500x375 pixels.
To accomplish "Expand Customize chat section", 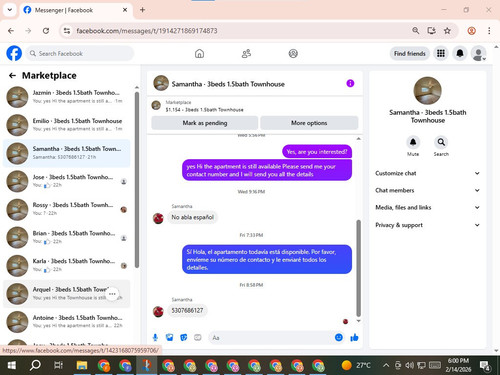I will (427, 173).
